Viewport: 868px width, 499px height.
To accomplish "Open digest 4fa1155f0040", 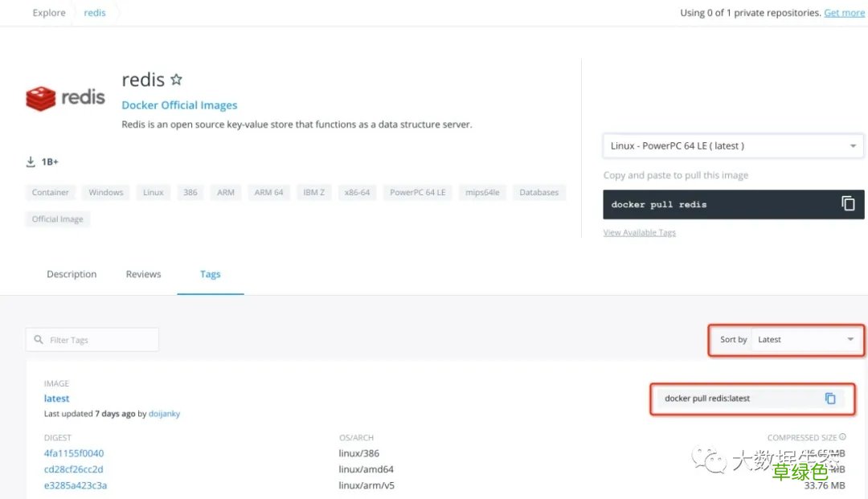I will coord(74,453).
